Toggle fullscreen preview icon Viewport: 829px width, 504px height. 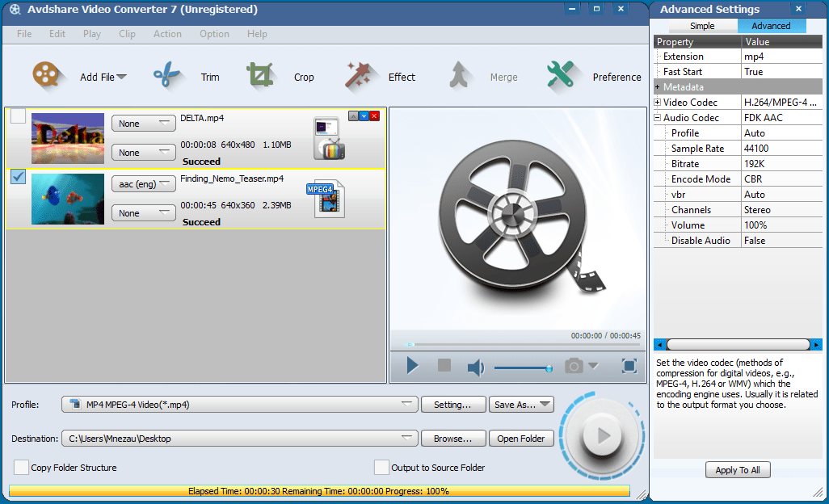pos(629,366)
